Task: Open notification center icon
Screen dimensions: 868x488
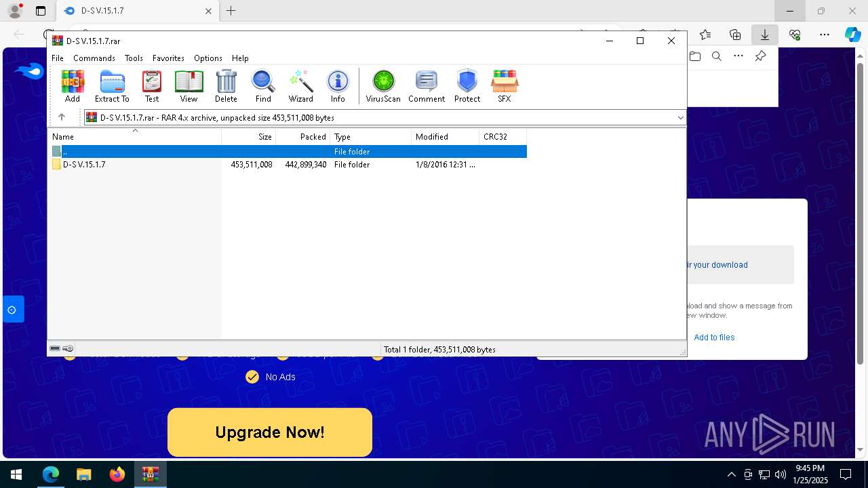Action: [846, 474]
